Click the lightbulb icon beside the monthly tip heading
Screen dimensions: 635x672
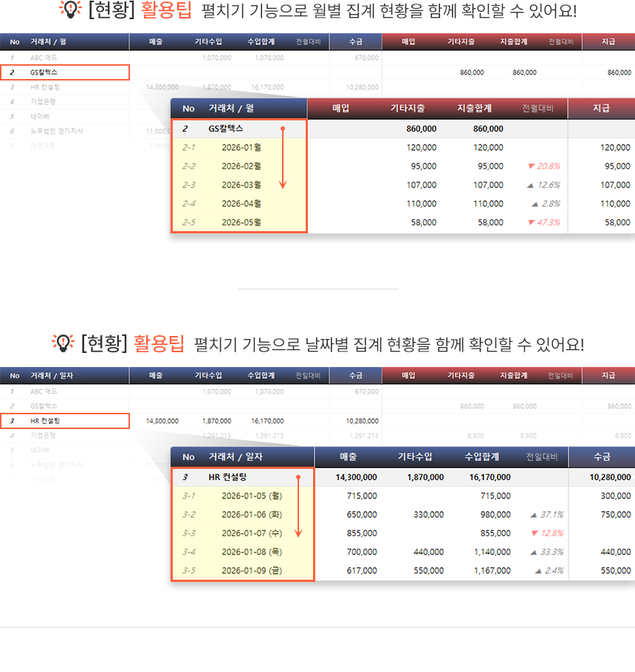click(x=70, y=10)
